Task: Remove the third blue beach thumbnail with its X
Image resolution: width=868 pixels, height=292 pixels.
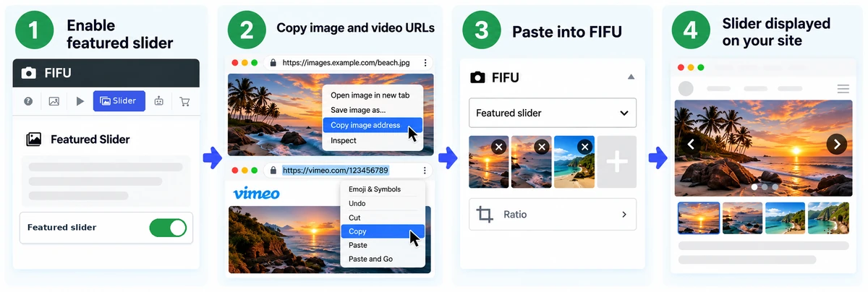Action: click(584, 147)
